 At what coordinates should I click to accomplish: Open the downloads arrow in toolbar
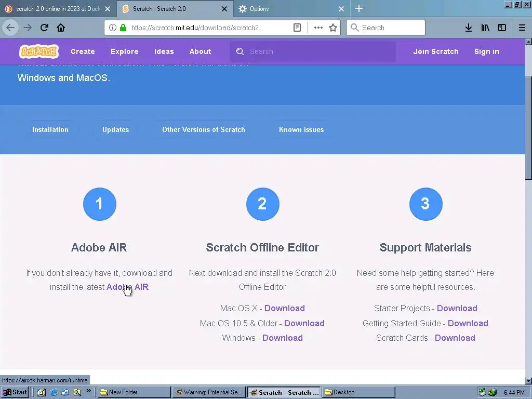pos(469,28)
